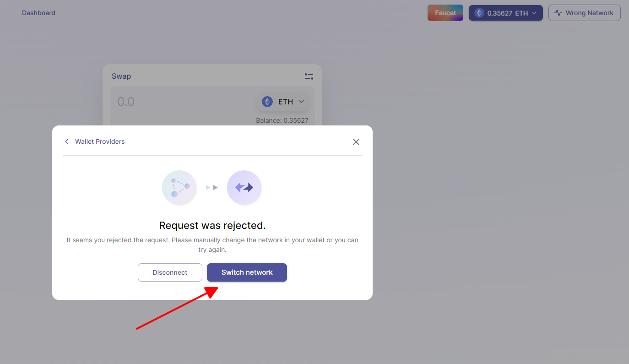Open the ETH token selector dropdown
The height and width of the screenshot is (364, 629).
[x=283, y=102]
